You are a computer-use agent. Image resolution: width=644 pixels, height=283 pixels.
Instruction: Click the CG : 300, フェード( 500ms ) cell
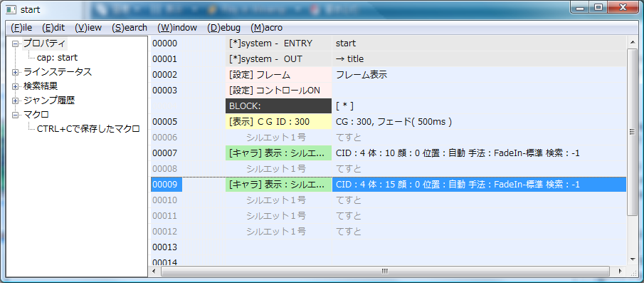(479, 122)
